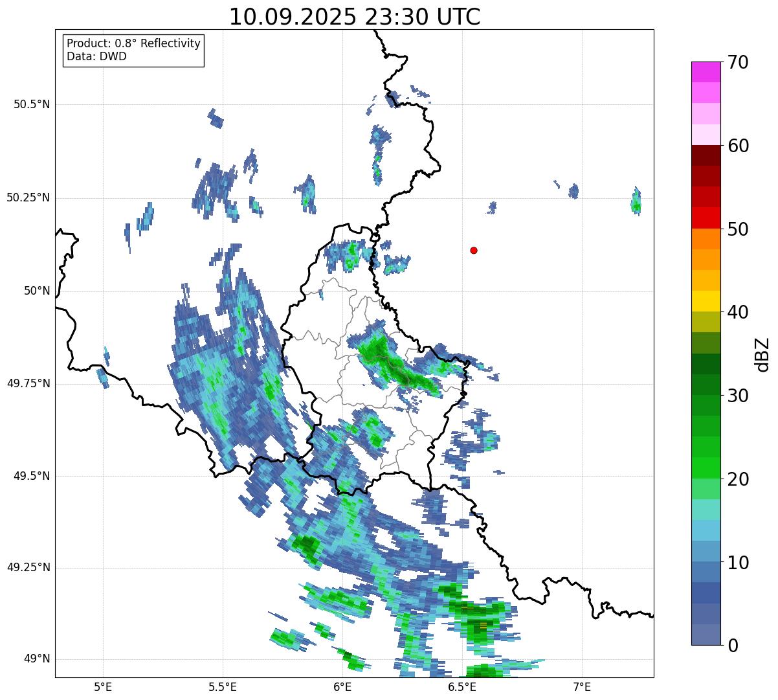Click the colorbar tick value 20
The image size is (778, 700).
pyautogui.click(x=737, y=479)
